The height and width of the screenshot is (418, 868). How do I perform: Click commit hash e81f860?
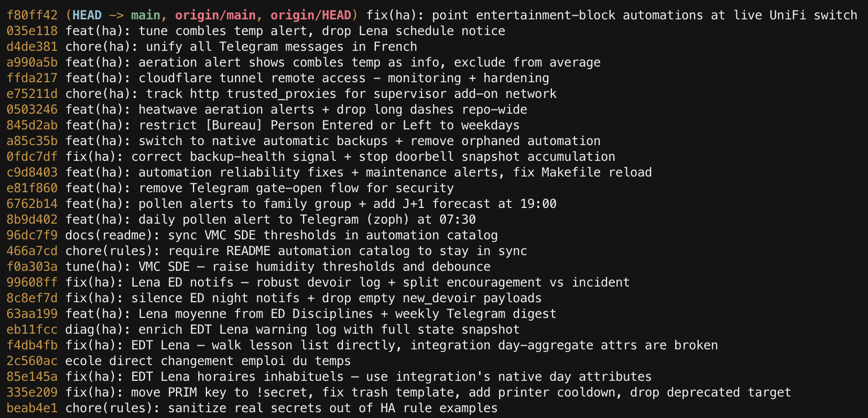(32, 188)
